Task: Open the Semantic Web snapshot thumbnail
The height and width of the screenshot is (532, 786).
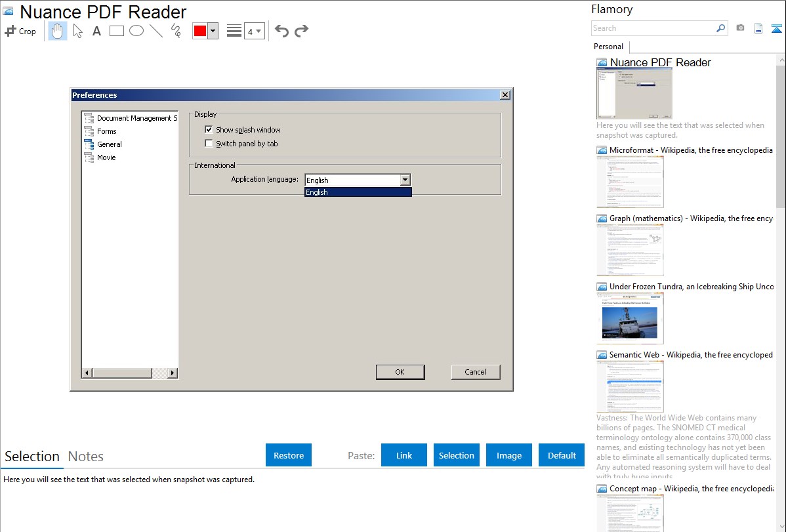Action: (x=630, y=386)
